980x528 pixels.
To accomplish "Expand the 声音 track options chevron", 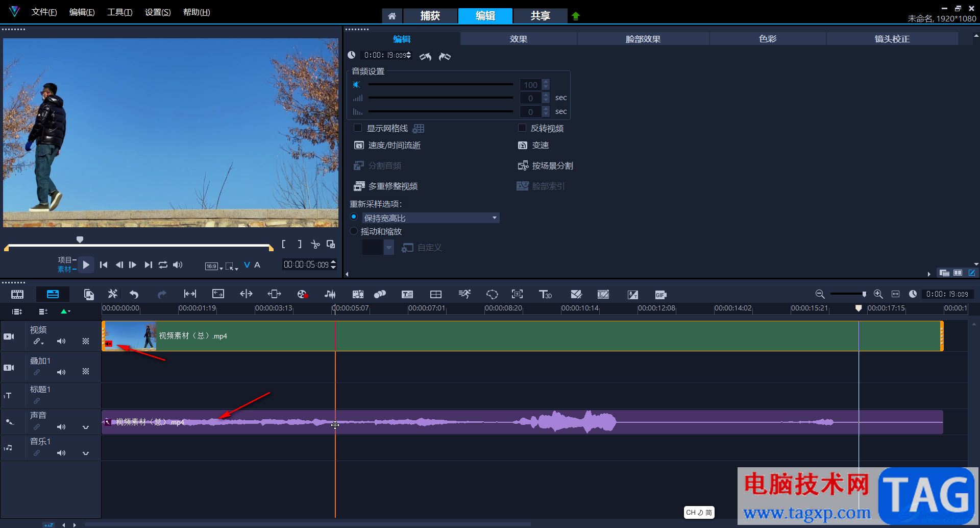I will 86,427.
